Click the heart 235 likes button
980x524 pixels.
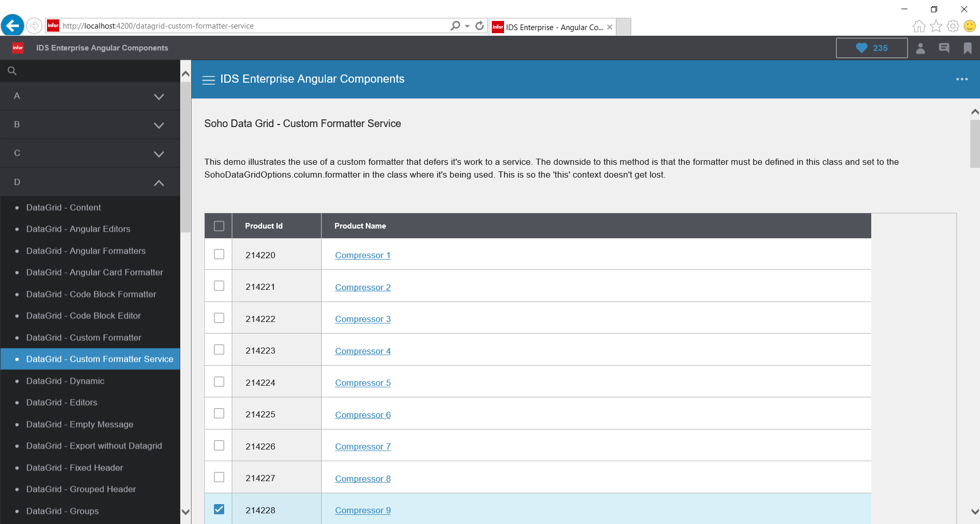click(872, 48)
